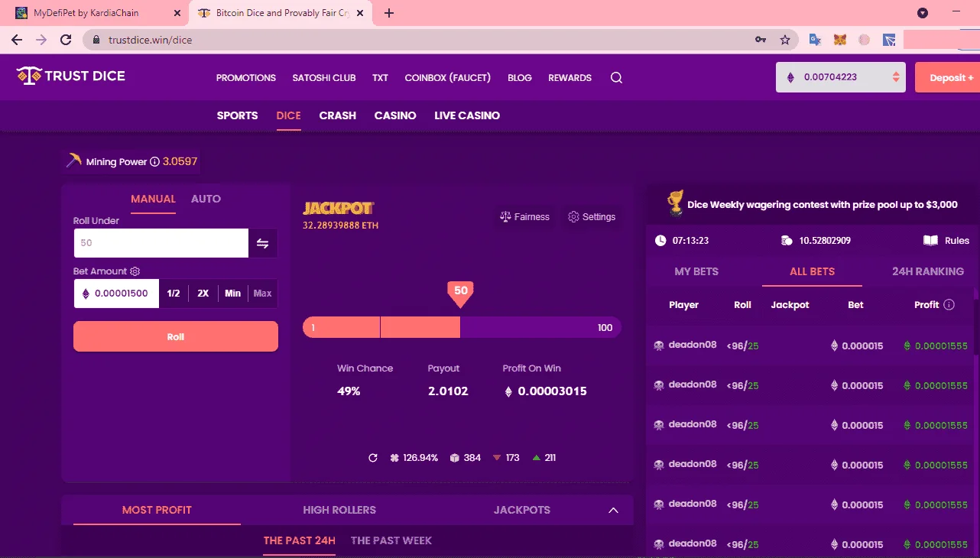
Task: Select the ALL BETS tab
Action: pos(812,271)
